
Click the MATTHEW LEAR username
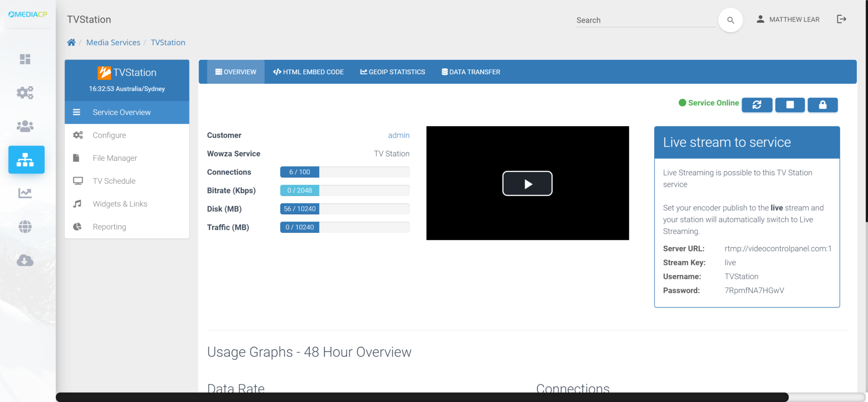click(x=794, y=19)
